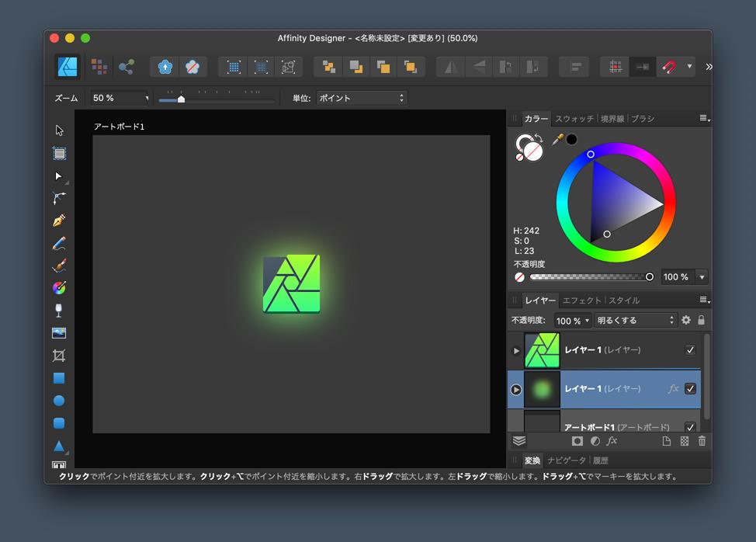756x542 pixels.
Task: Toggle the grid display toolbar icon
Action: 616,67
